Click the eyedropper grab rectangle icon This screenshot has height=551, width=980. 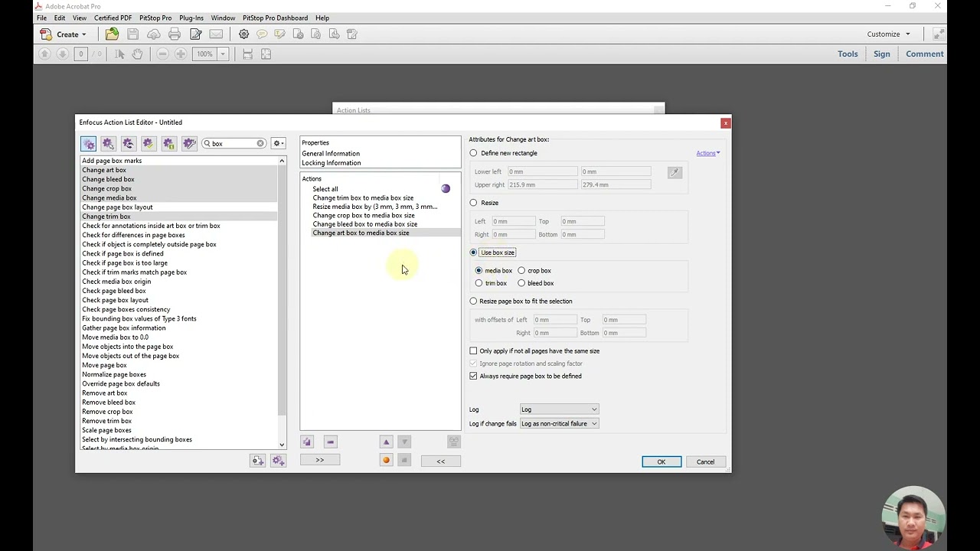pyautogui.click(x=675, y=173)
